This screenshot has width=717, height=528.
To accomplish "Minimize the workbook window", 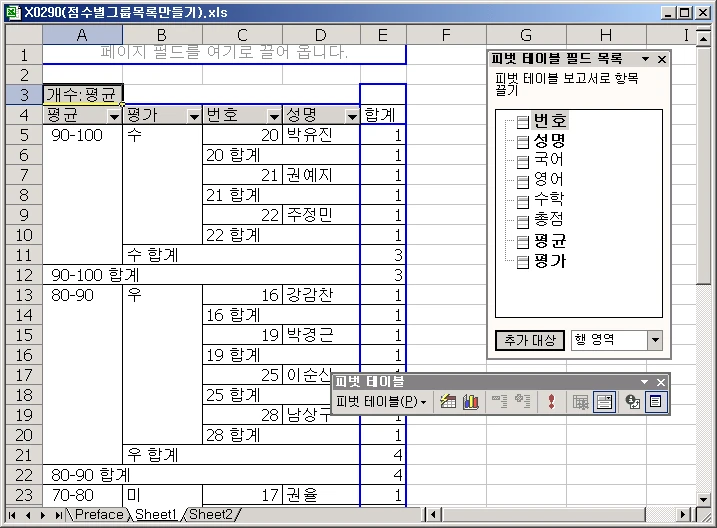I will coord(668,13).
